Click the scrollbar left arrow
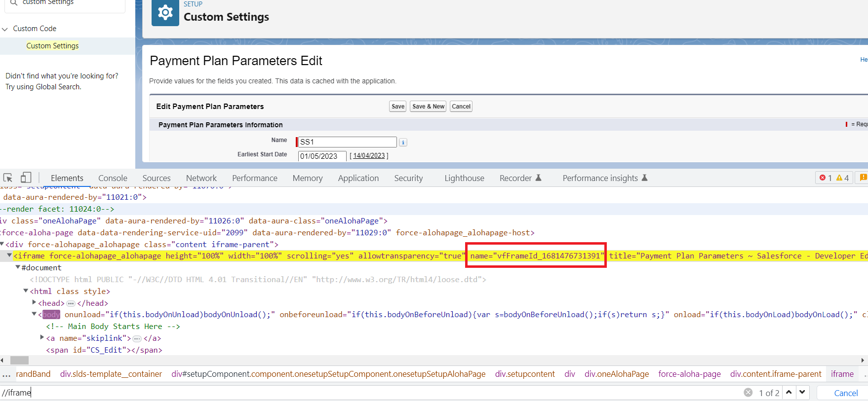Viewport: 868px width, 401px height. [2, 361]
